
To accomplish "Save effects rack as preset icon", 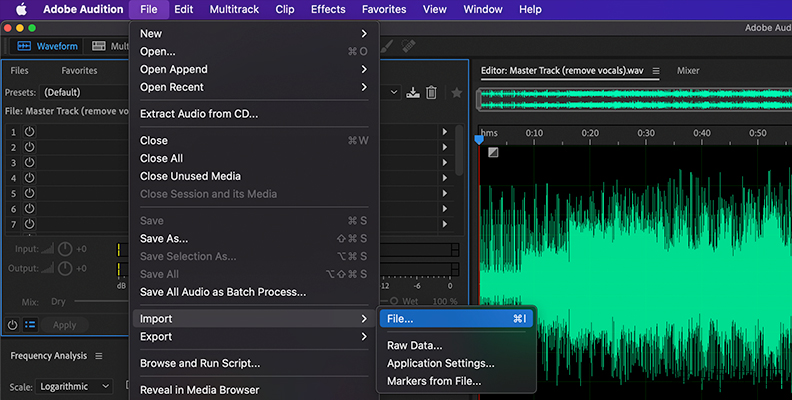I will 413,92.
